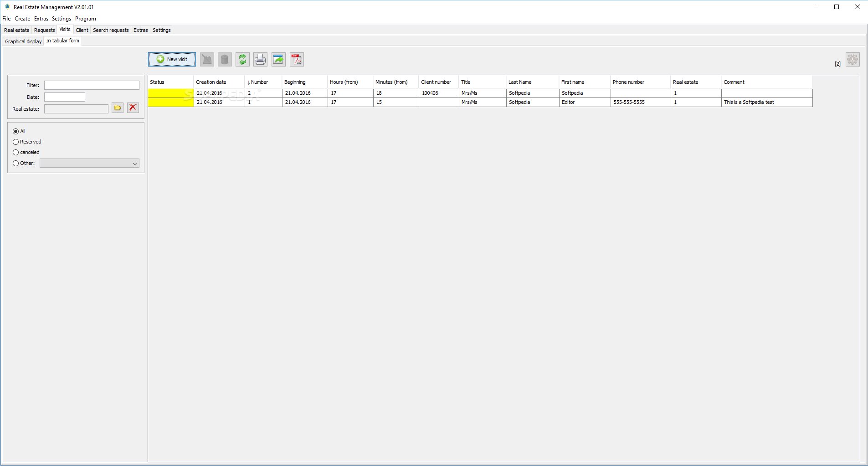Sort by the Client number column header

[439, 82]
